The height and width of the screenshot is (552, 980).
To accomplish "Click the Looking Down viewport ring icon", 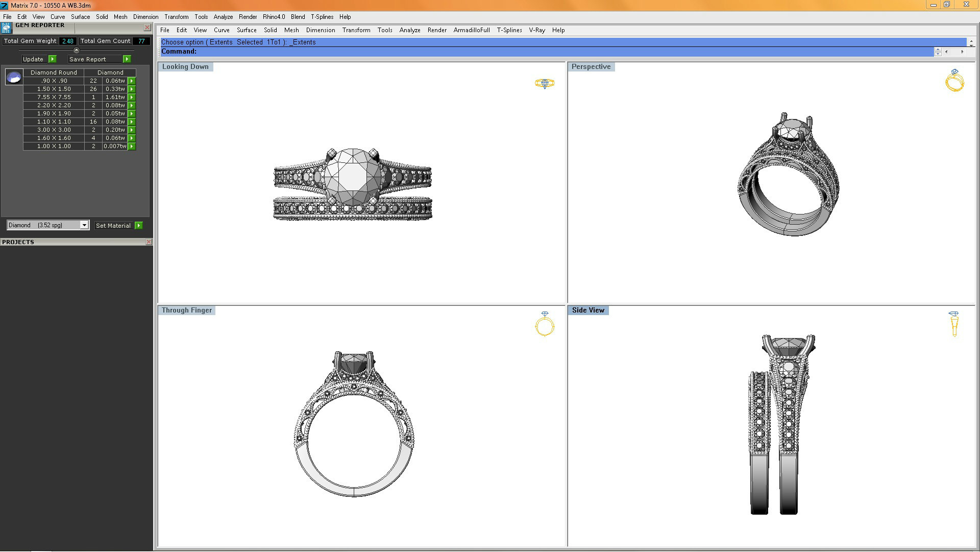I will [545, 83].
